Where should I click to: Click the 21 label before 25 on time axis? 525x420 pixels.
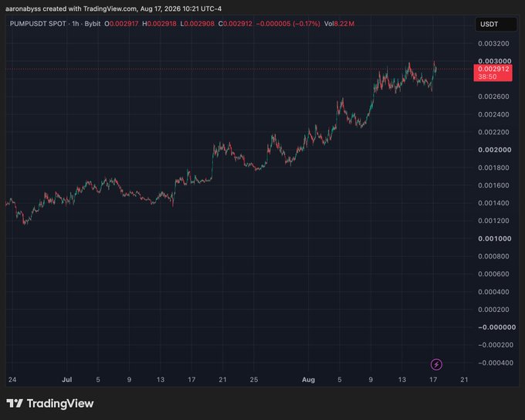(x=222, y=380)
